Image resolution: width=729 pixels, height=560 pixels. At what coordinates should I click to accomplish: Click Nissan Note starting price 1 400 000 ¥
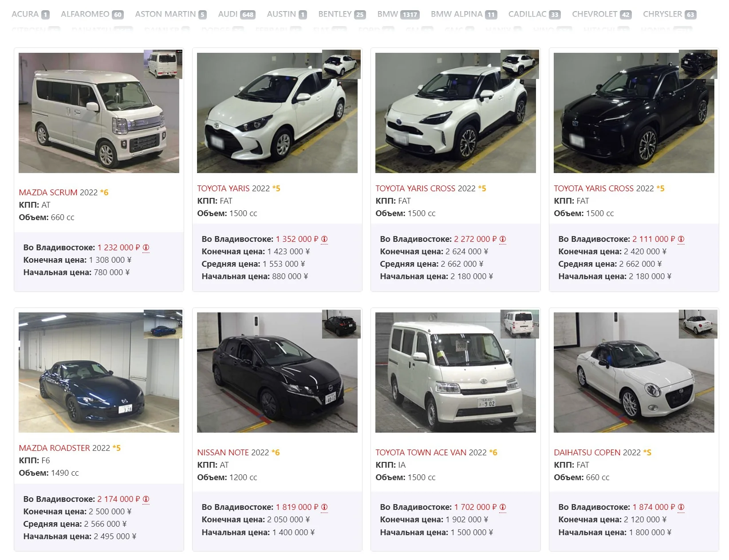(293, 532)
